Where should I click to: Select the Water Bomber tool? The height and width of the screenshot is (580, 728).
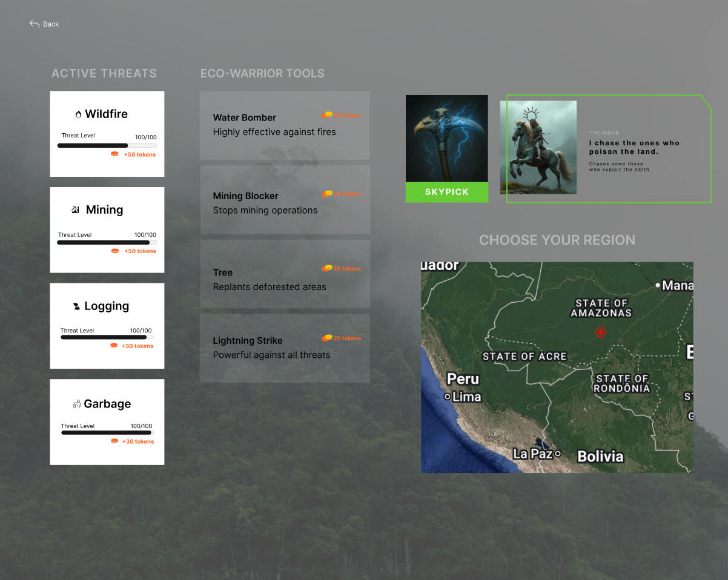click(x=284, y=125)
